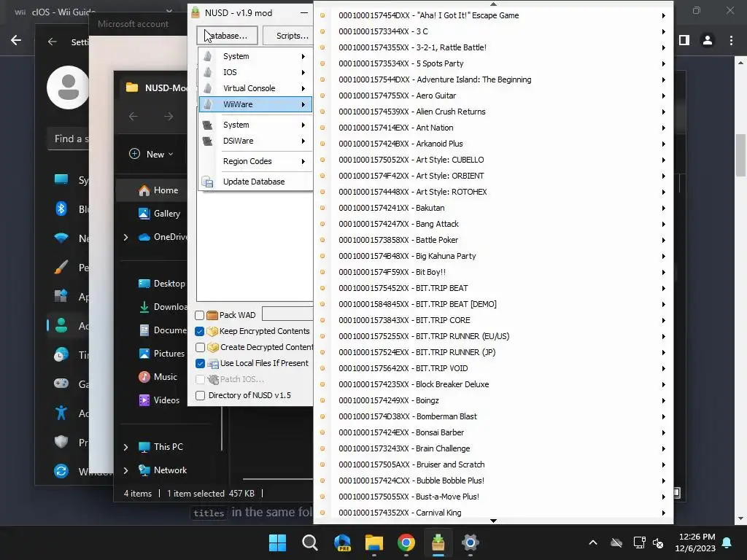Viewport: 747px width, 560px height.
Task: Select 'Arkanoid Plus' title
Action: tap(439, 144)
